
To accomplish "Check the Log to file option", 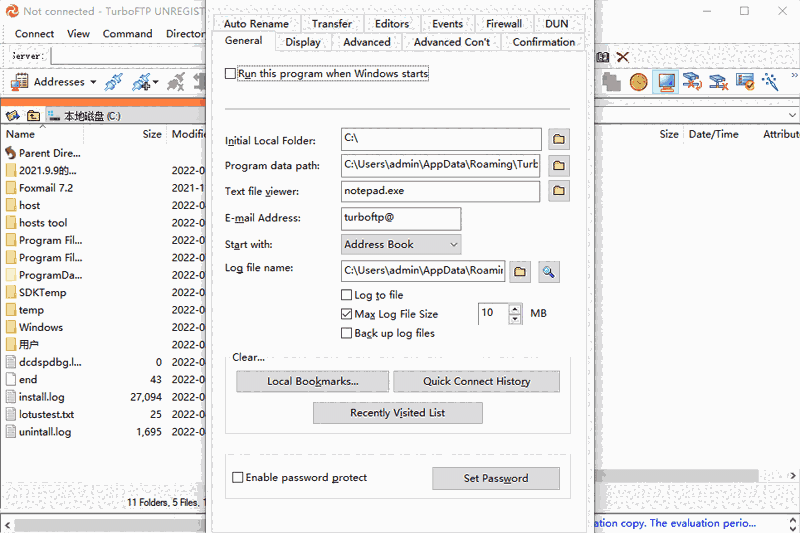I will click(x=347, y=295).
